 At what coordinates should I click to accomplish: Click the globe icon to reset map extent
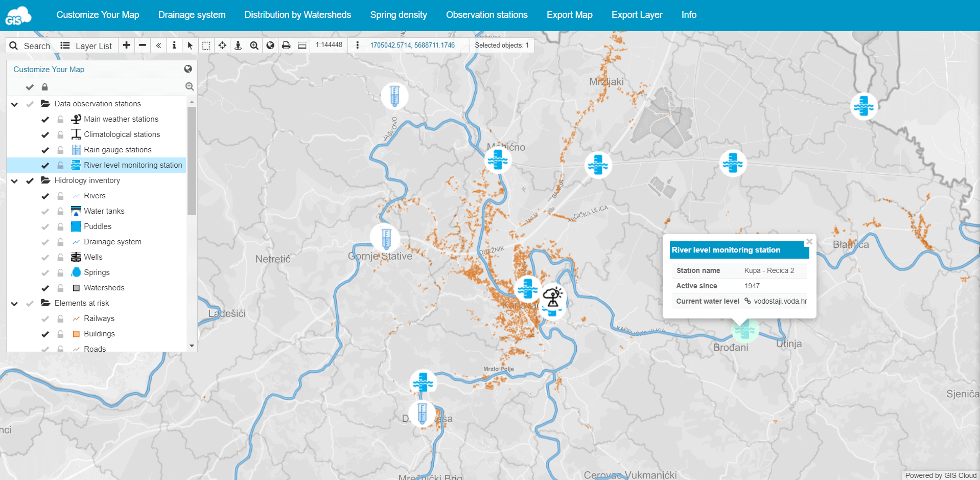click(270, 45)
